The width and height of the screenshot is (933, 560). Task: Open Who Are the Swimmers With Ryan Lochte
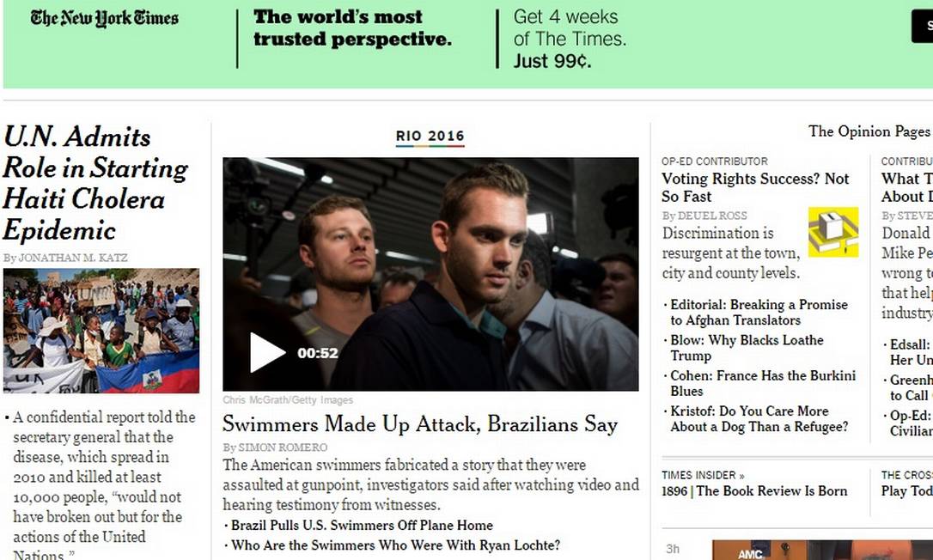click(x=396, y=545)
